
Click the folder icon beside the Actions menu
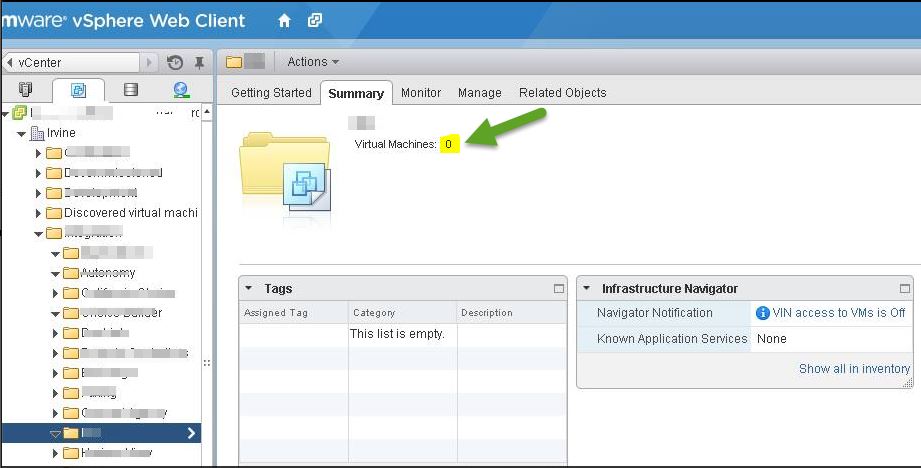(234, 62)
